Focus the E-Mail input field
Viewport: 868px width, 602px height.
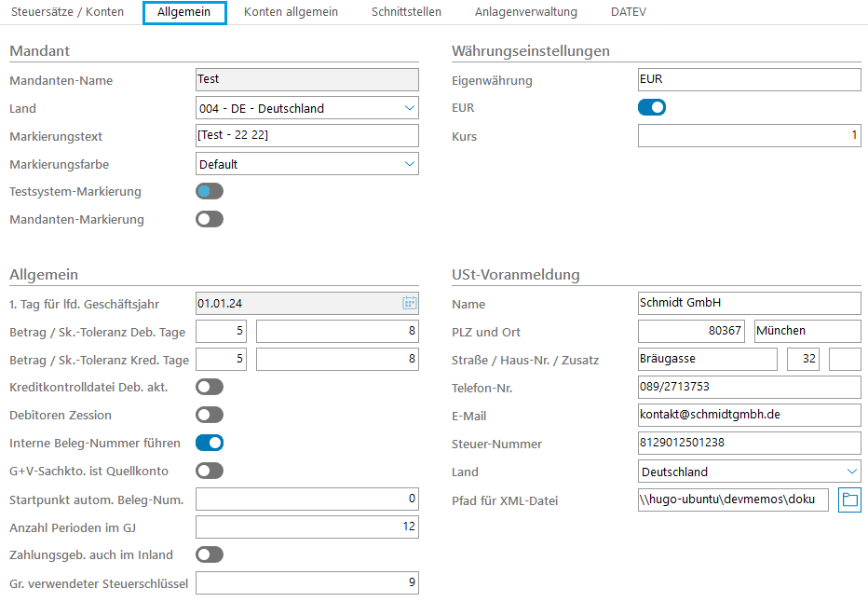click(749, 416)
